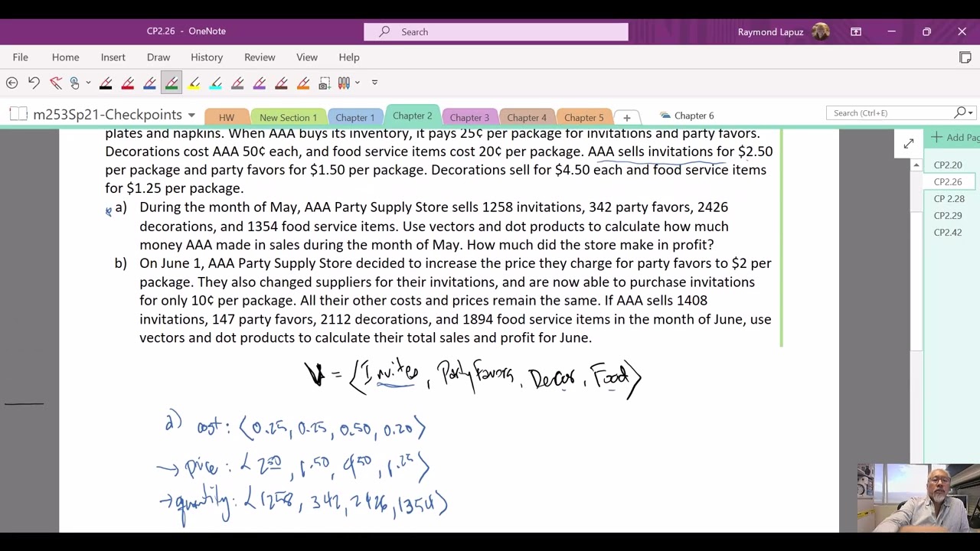Select the black pen
Image resolution: width=980 pixels, height=551 pixels.
coord(106,83)
